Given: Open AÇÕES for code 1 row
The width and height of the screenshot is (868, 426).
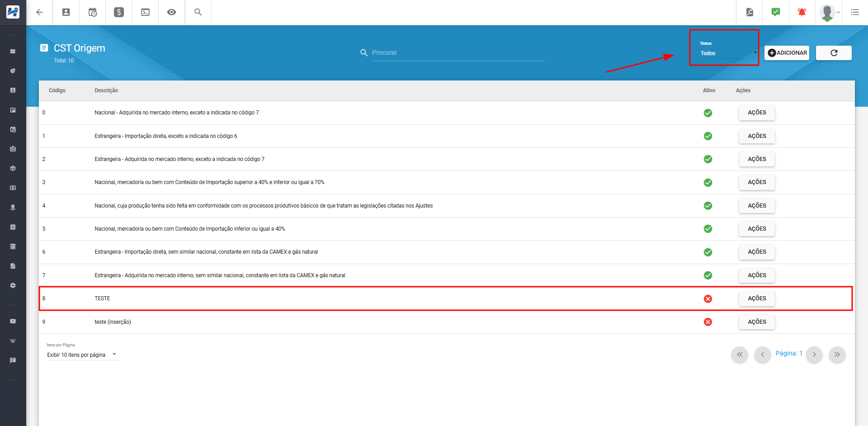Looking at the screenshot, I should 757,136.
